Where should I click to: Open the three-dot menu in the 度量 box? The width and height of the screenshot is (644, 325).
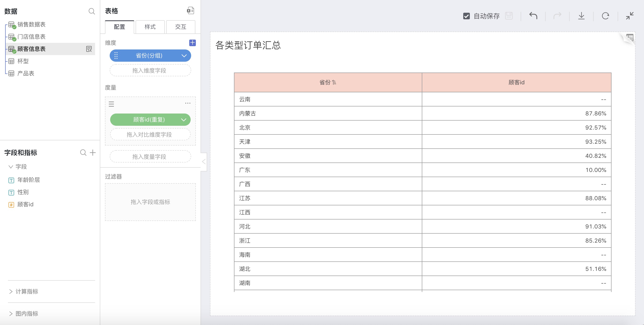pos(188,103)
